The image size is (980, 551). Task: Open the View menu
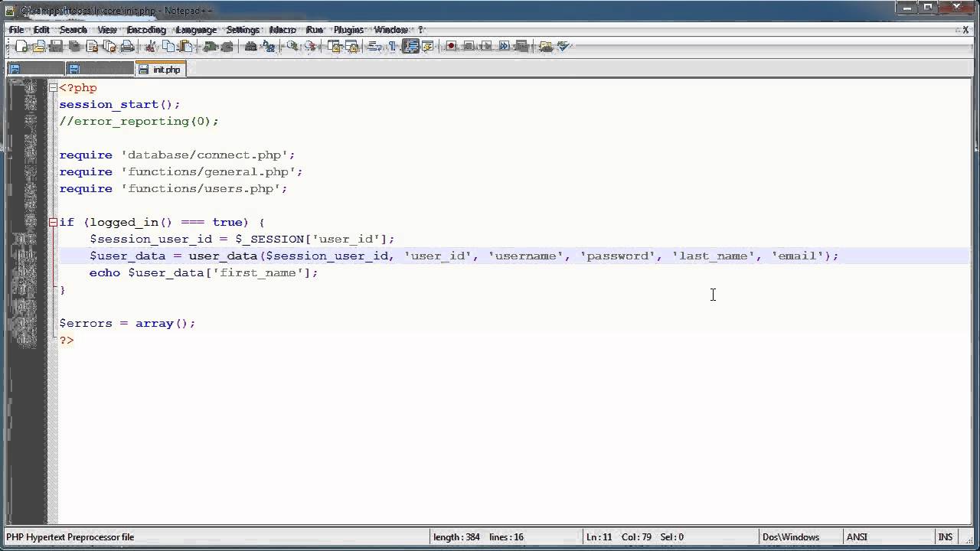tap(107, 30)
